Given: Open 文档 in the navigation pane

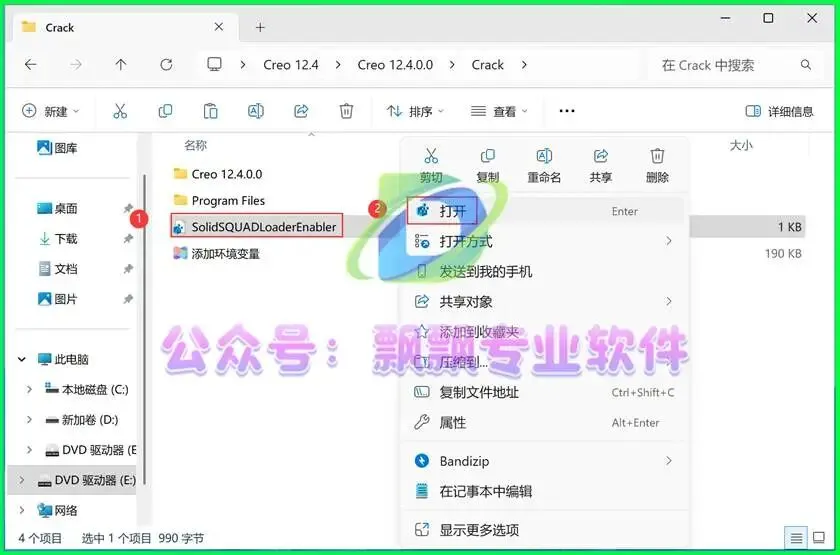Looking at the screenshot, I should tap(57, 268).
